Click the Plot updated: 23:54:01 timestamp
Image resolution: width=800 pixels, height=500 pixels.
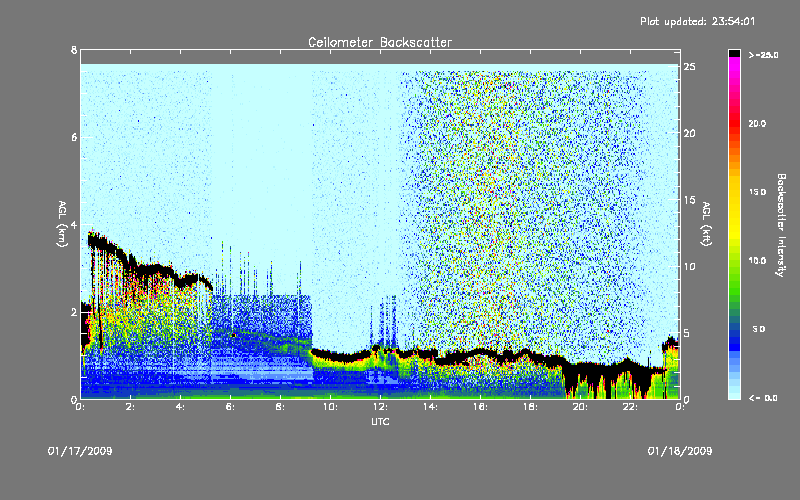(x=697, y=21)
